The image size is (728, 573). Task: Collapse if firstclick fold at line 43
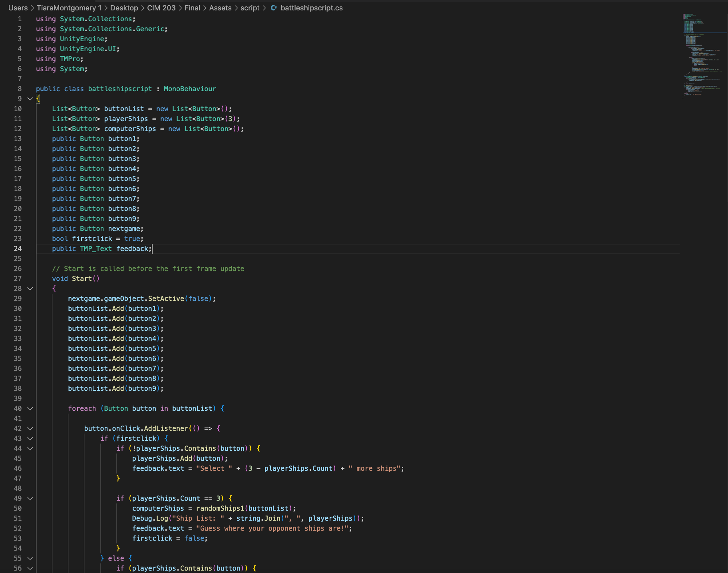point(30,438)
